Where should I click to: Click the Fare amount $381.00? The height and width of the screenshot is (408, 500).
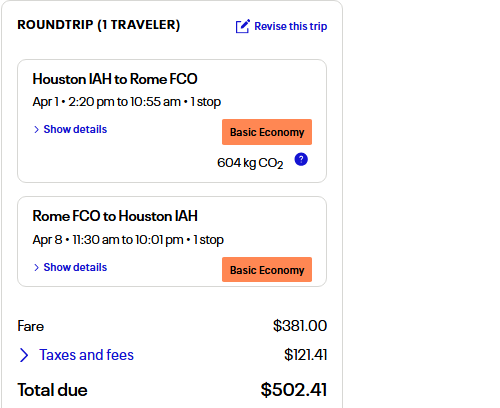[x=300, y=326]
